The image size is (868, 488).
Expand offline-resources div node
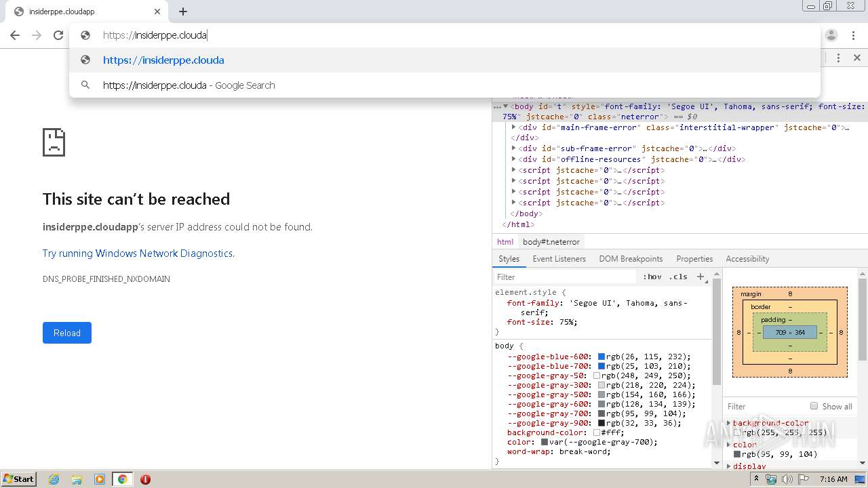tap(514, 159)
